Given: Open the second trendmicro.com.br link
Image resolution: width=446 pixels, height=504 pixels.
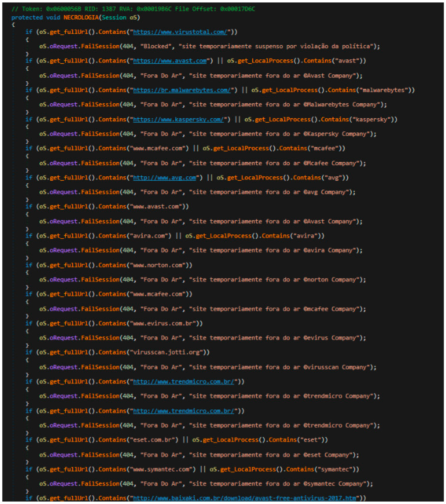Looking at the screenshot, I should pyautogui.click(x=183, y=411).
